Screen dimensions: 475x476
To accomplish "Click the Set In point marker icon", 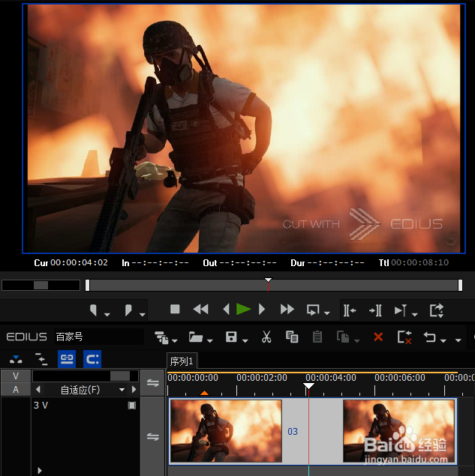I will coord(94,310).
